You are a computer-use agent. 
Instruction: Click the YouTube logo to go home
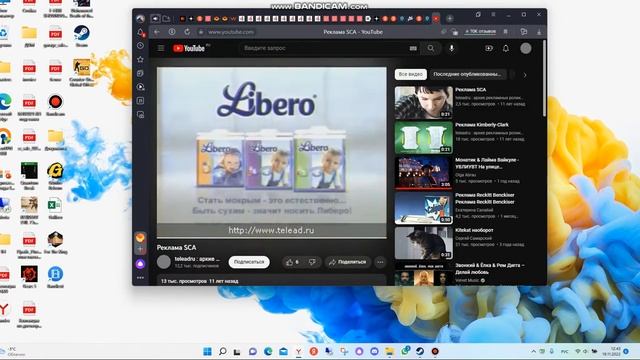pyautogui.click(x=189, y=48)
